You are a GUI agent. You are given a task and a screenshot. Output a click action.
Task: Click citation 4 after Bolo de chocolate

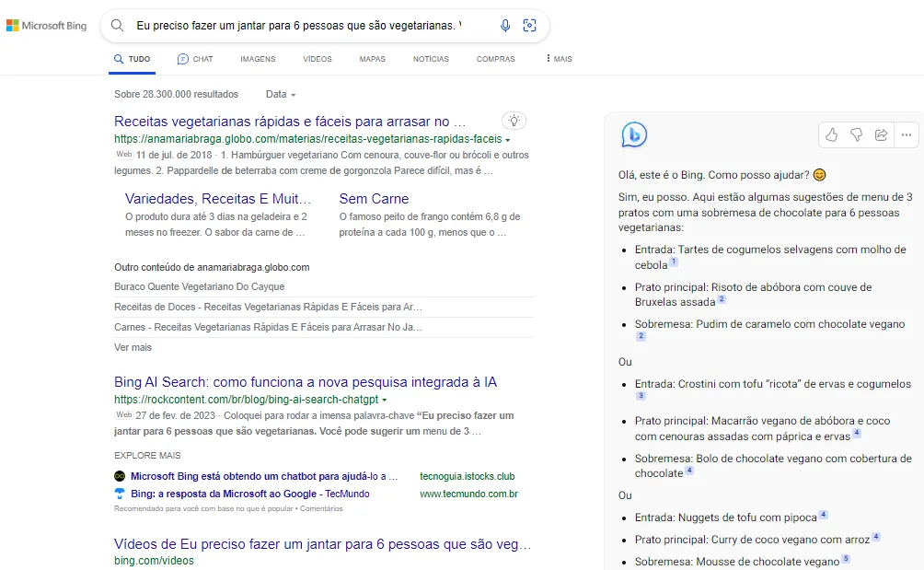click(x=689, y=471)
